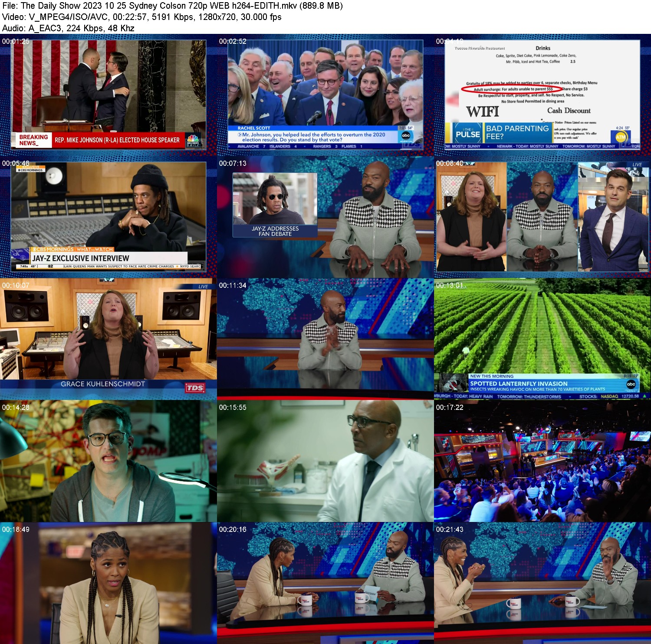651x644 pixels.
Task: Click the thumbnail at timestamp 00:01:25
Action: [x=108, y=95]
